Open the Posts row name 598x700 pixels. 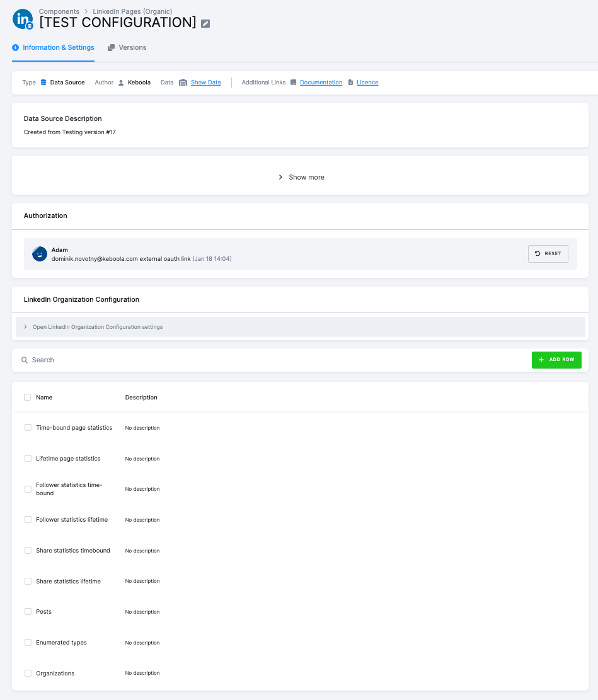point(43,612)
